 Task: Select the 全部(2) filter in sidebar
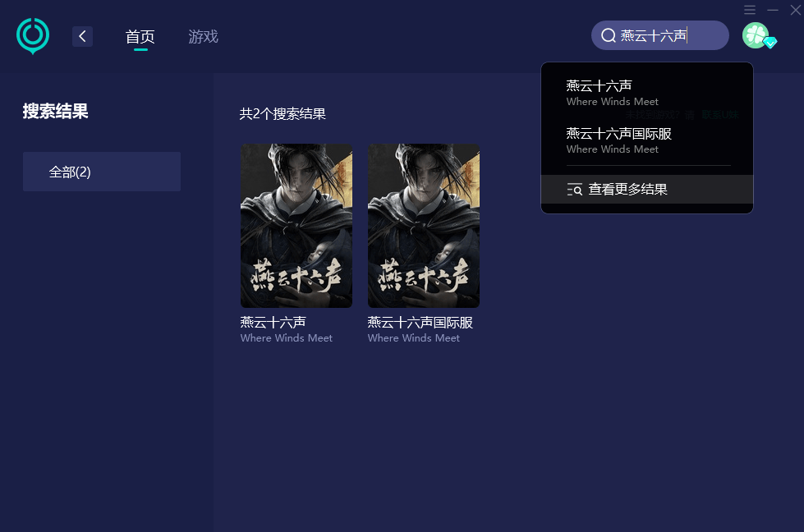coord(102,172)
